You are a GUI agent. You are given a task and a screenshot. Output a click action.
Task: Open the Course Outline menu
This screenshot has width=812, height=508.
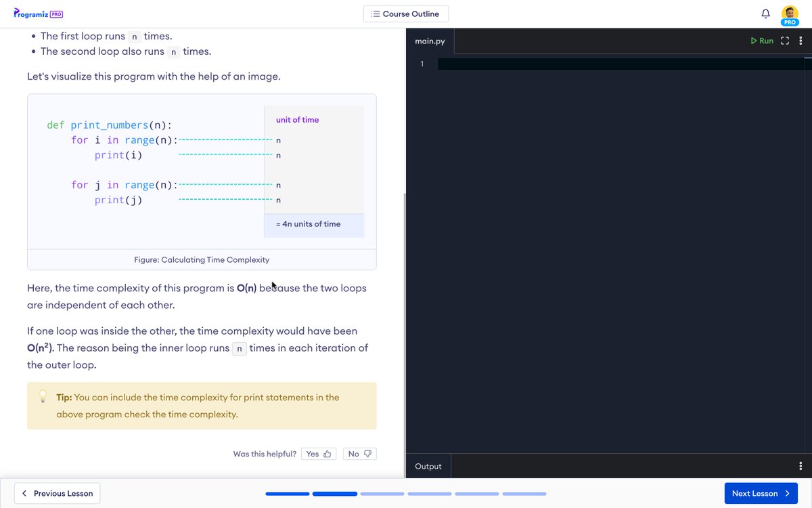tap(405, 14)
